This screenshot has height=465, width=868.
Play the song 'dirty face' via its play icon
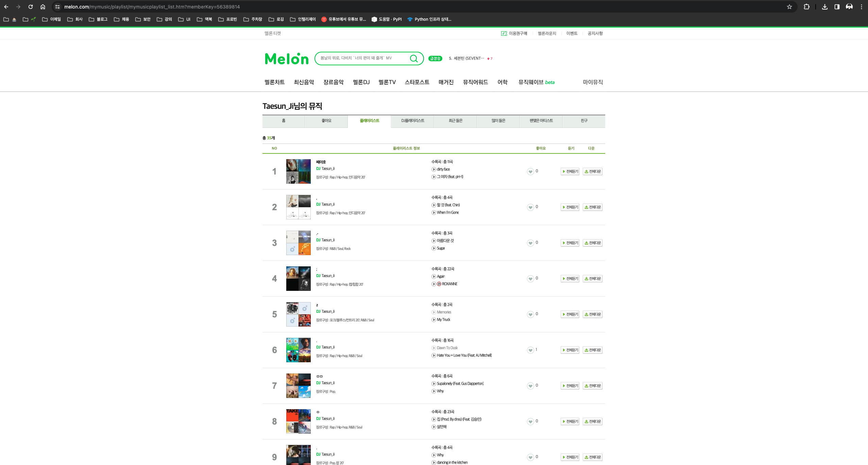(x=433, y=169)
